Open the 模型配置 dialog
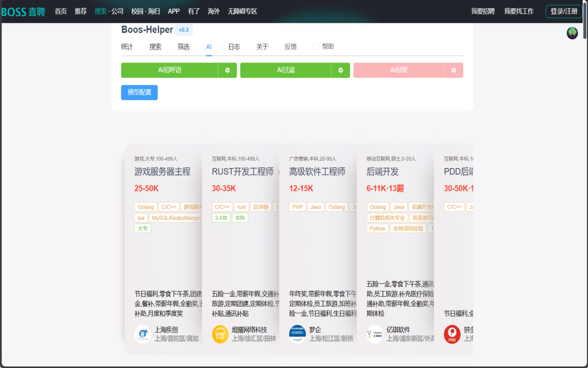The width and height of the screenshot is (588, 368). pyautogui.click(x=139, y=92)
